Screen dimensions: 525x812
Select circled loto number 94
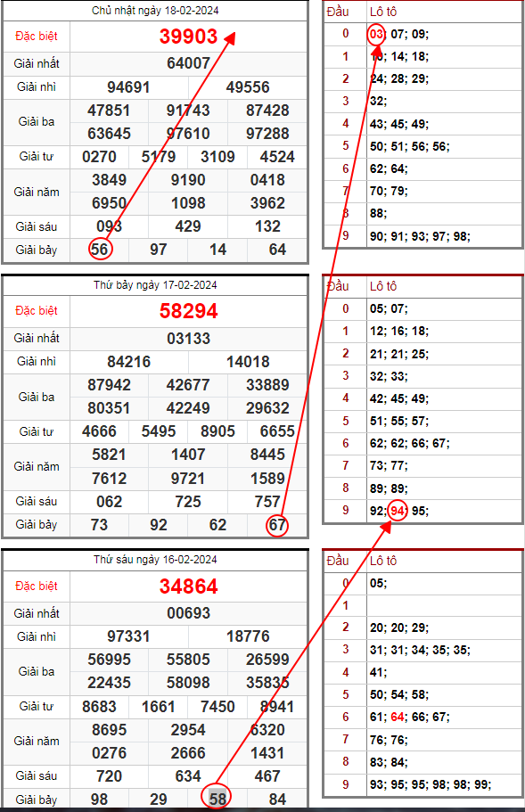point(398,511)
